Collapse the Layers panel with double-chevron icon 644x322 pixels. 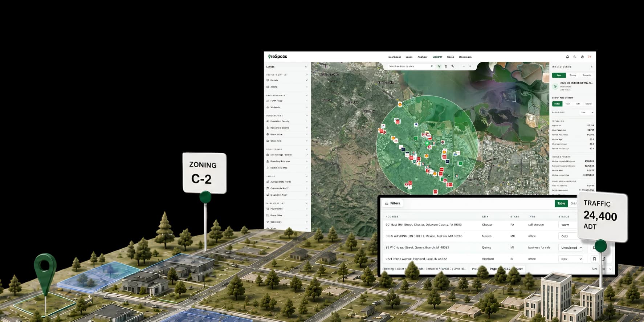[306, 67]
